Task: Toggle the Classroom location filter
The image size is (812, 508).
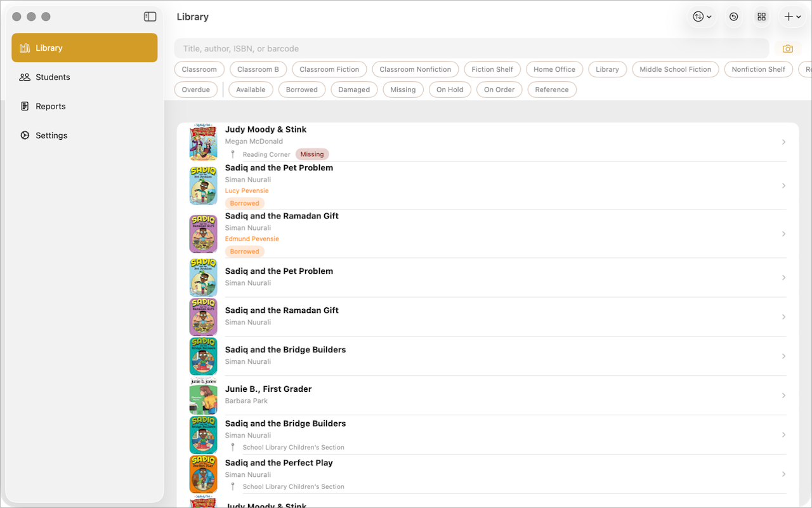Action: [199, 69]
